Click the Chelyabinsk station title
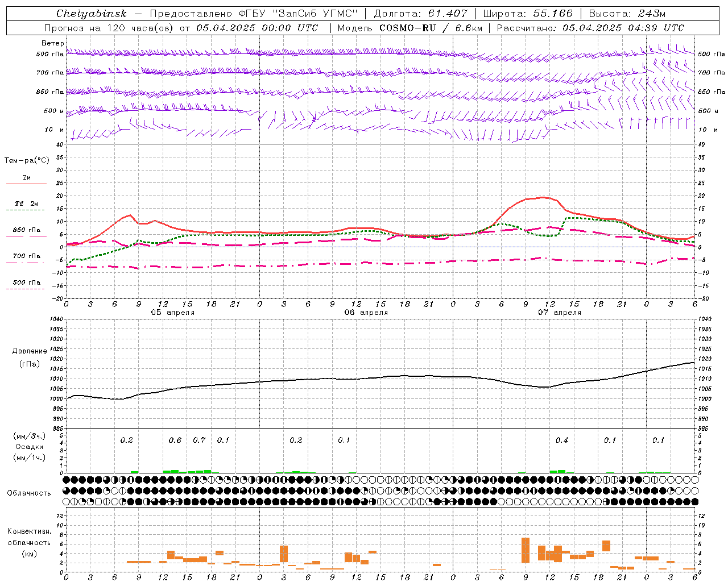 click(x=92, y=14)
